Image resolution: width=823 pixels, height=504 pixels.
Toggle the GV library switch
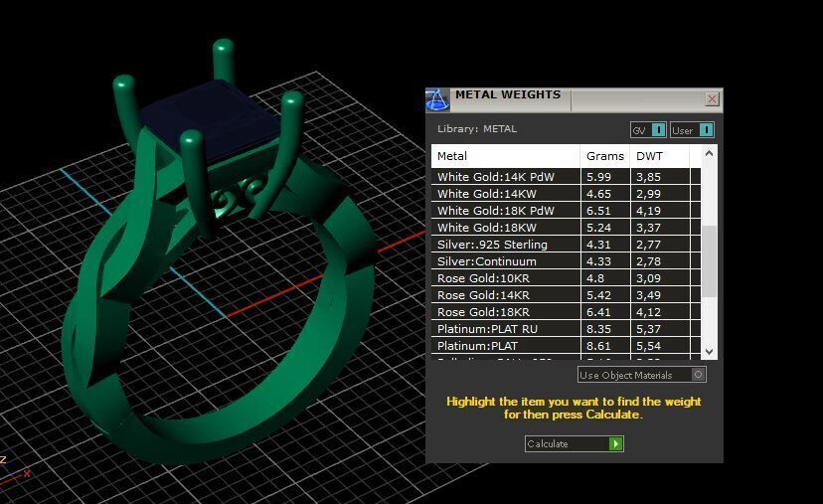(x=648, y=130)
